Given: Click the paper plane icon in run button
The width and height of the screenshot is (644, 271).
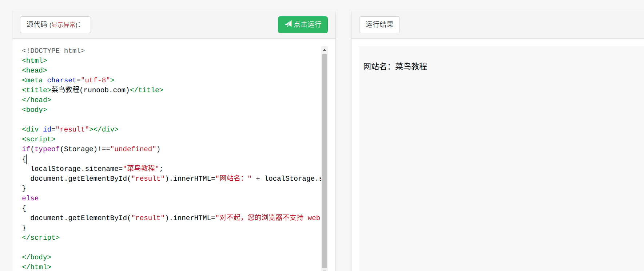Looking at the screenshot, I should pos(288,24).
